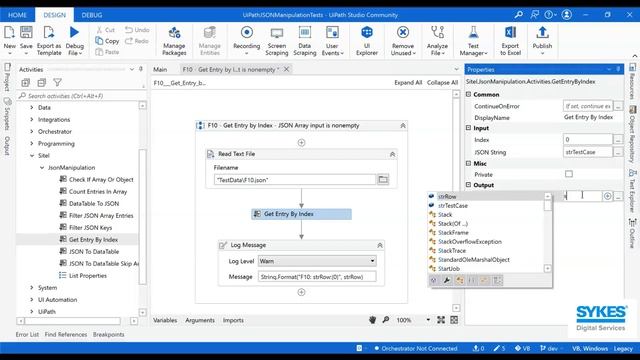Create a New project from ribbon
Viewport: 640px width, 360px height.
click(9, 40)
